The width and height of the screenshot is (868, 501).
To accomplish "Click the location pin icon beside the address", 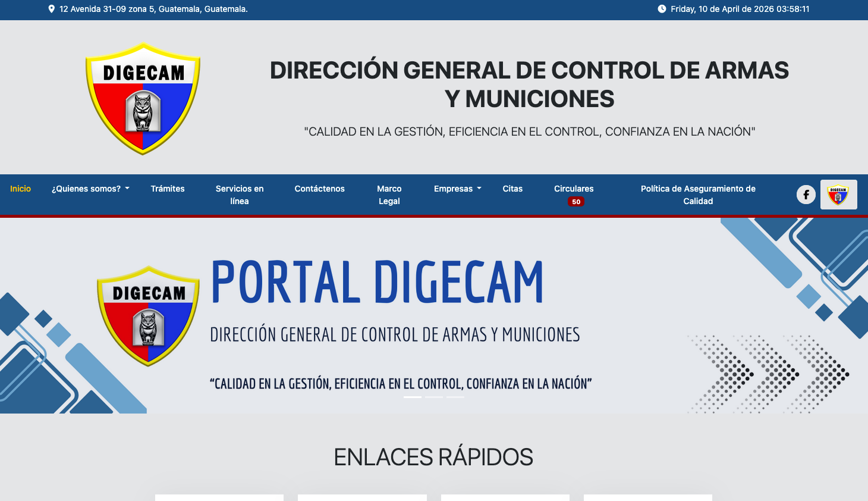I will pyautogui.click(x=52, y=9).
